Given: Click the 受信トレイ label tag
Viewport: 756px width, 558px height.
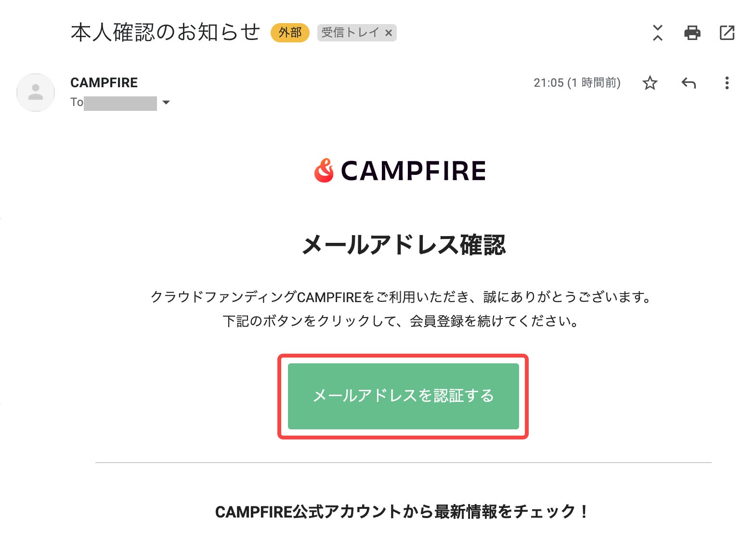Looking at the screenshot, I should [350, 33].
